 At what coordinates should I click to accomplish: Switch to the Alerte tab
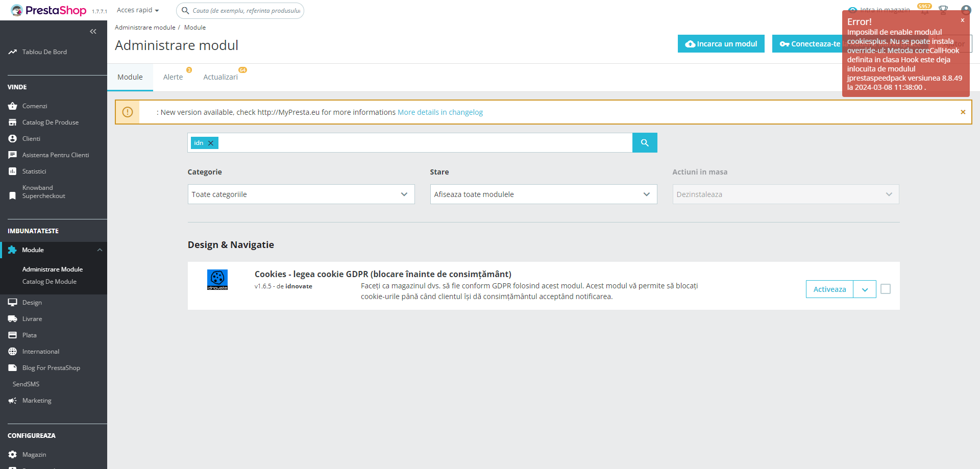173,77
